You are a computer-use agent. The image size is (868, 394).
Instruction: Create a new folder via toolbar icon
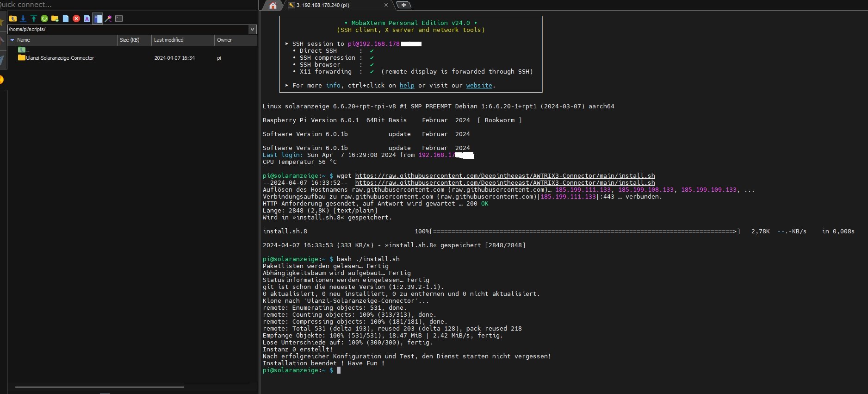[55, 19]
